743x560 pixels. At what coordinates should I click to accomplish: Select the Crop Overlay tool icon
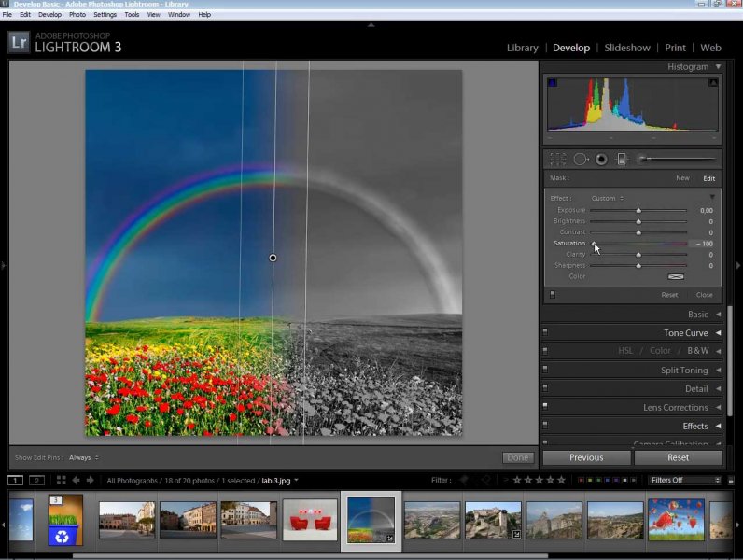tap(557, 160)
